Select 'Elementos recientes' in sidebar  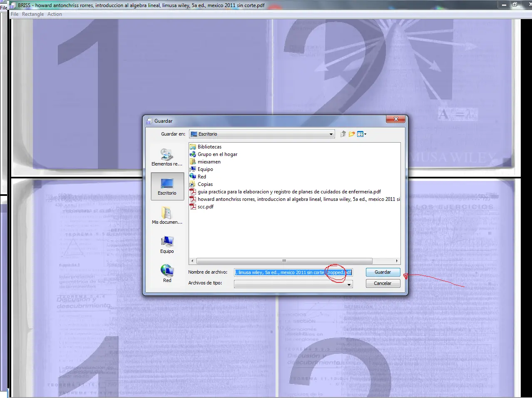[167, 157]
